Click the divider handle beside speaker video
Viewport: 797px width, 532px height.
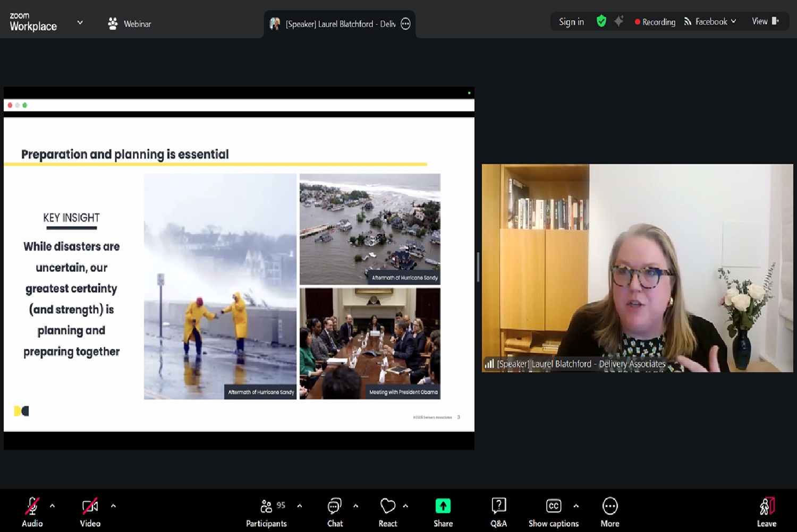478,267
